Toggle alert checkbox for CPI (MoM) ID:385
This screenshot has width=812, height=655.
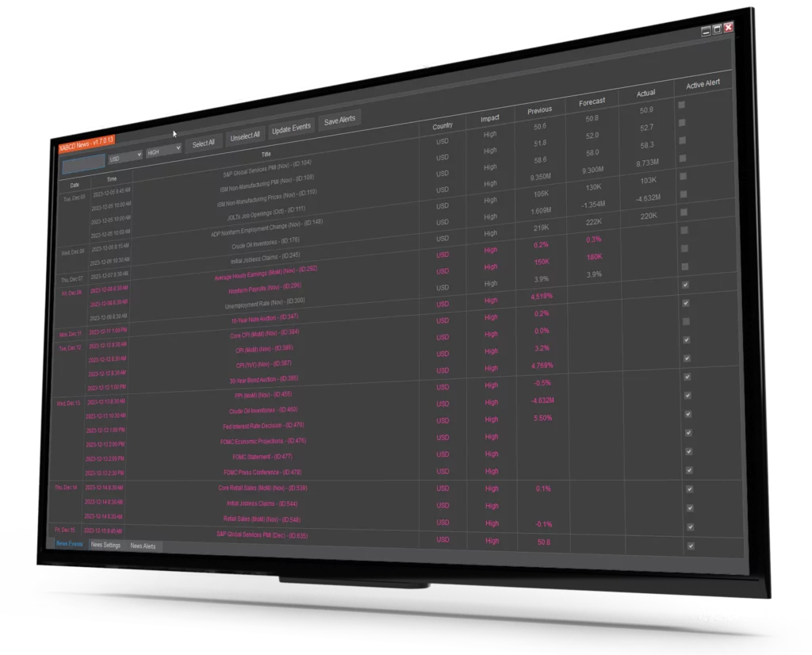[686, 321]
